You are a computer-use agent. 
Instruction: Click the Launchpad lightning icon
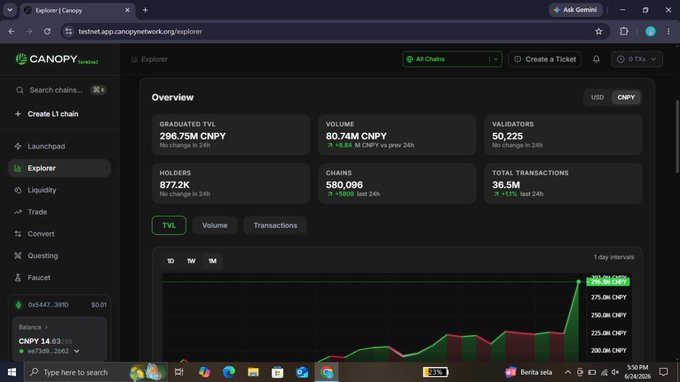click(x=18, y=146)
